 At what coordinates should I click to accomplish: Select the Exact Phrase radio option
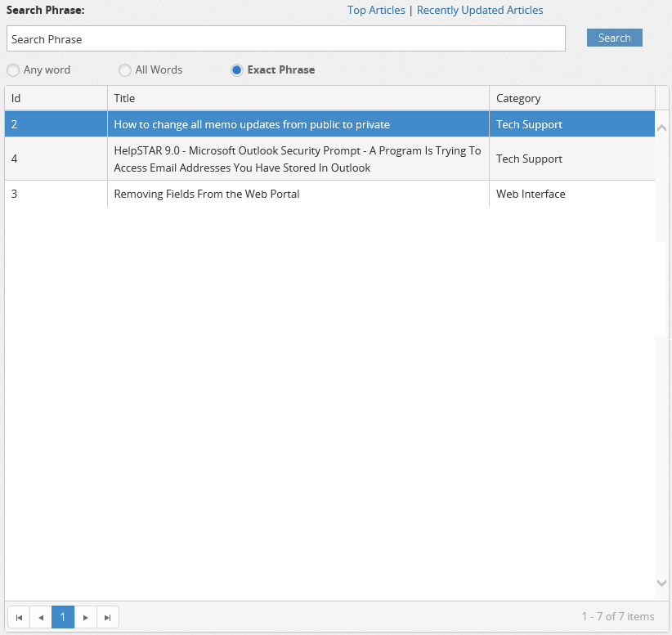237,70
